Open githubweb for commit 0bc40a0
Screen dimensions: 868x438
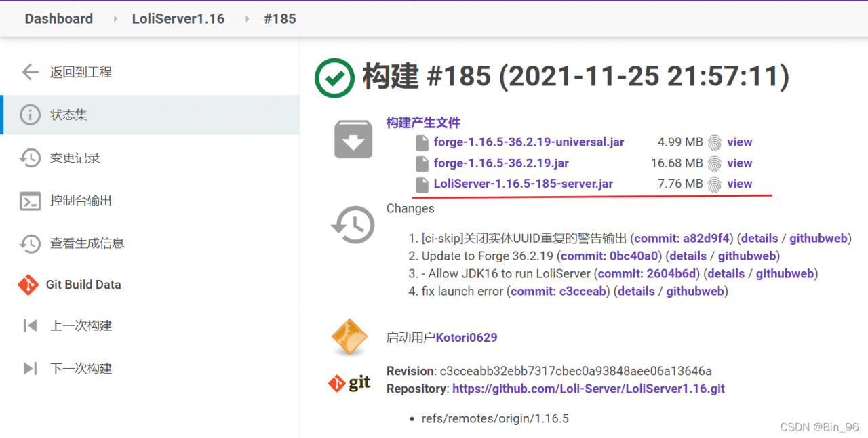(x=747, y=256)
